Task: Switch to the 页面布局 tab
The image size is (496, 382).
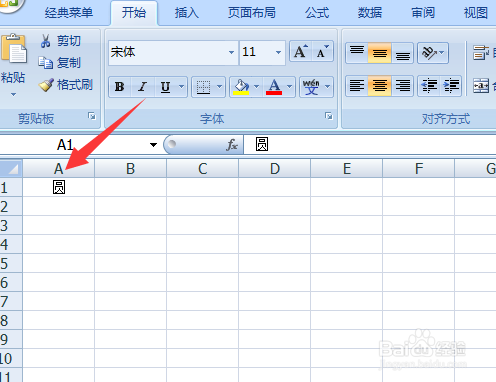Action: click(252, 13)
